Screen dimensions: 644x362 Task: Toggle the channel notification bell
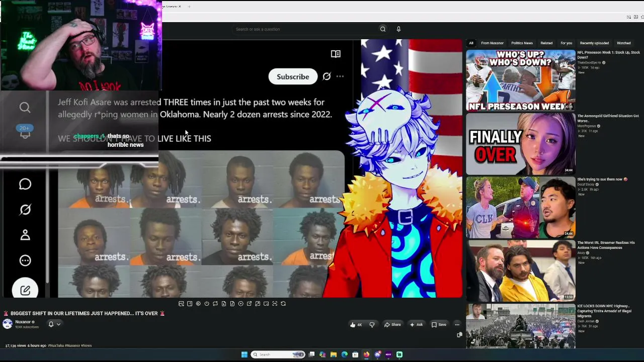51,324
